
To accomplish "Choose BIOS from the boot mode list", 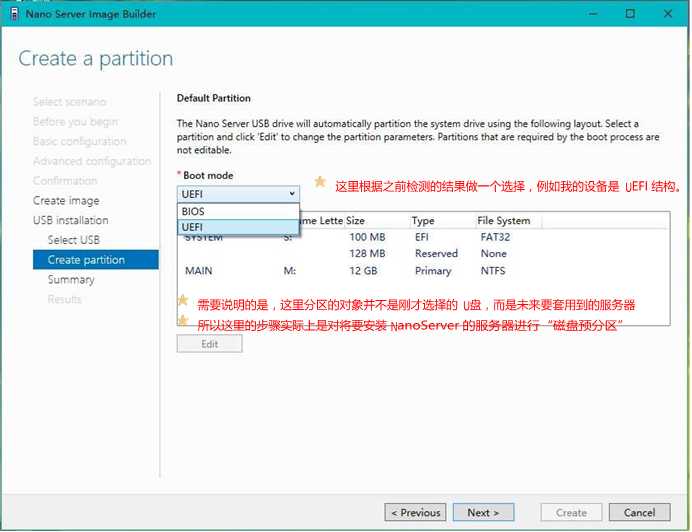I will (x=238, y=211).
